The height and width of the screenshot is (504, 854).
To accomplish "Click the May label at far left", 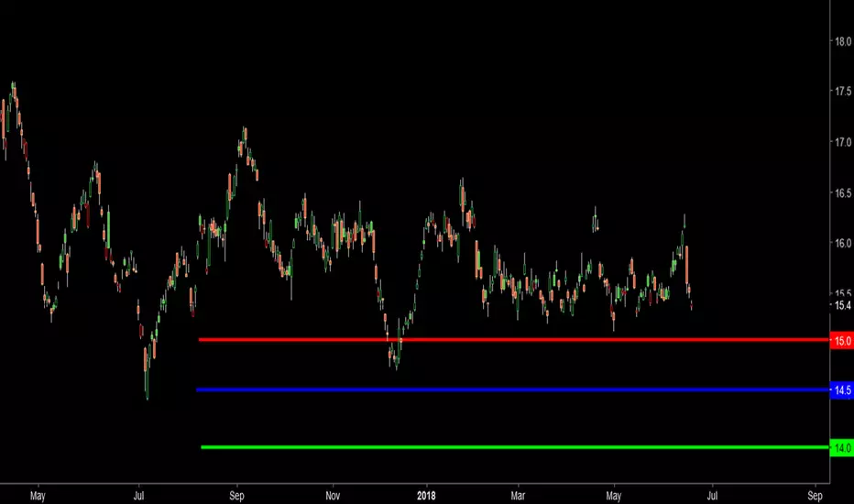I will point(38,496).
